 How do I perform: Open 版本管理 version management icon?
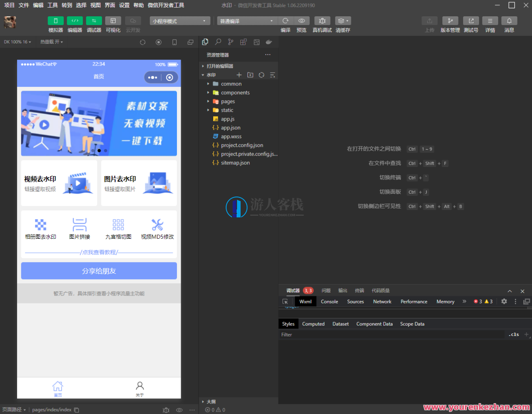(x=450, y=20)
